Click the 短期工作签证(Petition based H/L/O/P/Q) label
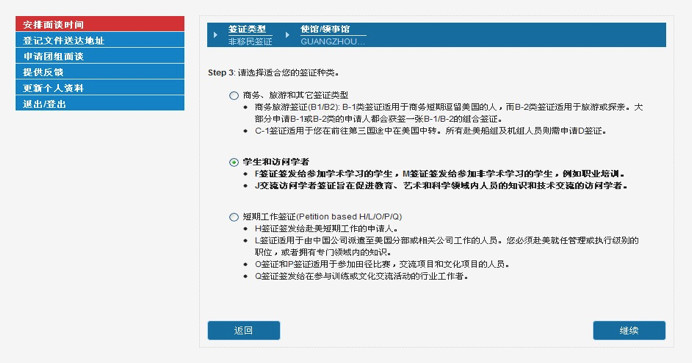Viewport: 692px width, 363px height. pyautogui.click(x=322, y=217)
